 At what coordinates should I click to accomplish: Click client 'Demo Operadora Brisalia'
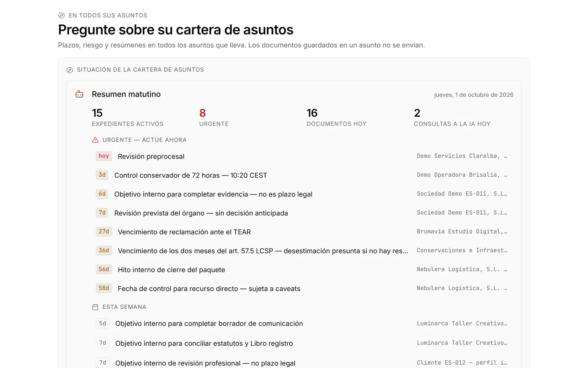click(462, 175)
